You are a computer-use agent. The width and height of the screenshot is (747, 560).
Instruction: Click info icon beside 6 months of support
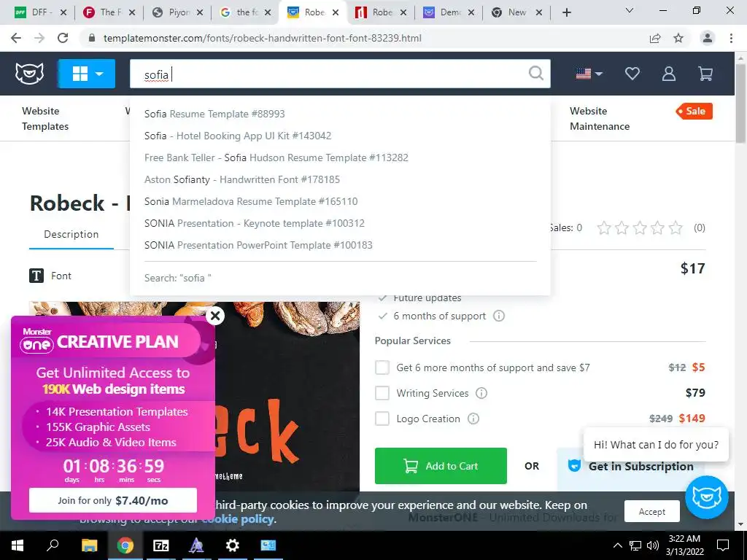point(499,316)
